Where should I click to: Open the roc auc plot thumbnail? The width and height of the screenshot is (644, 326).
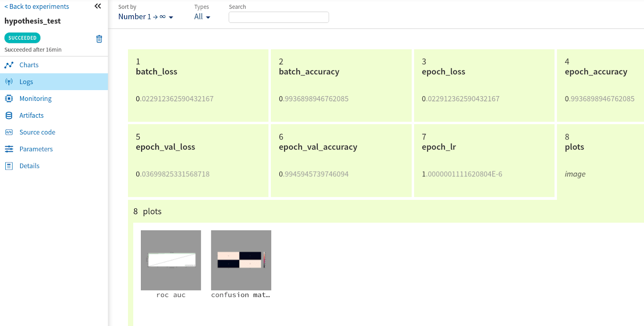[x=171, y=260]
